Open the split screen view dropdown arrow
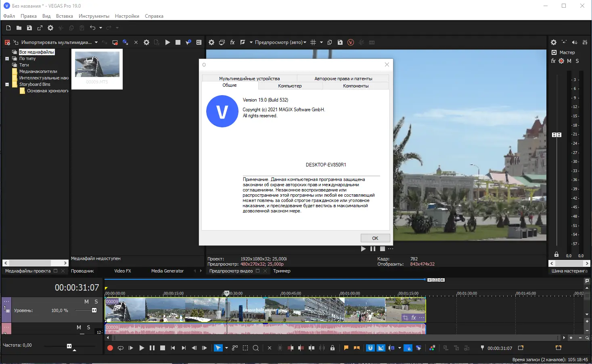Image resolution: width=592 pixels, height=364 pixels. pyautogui.click(x=251, y=42)
